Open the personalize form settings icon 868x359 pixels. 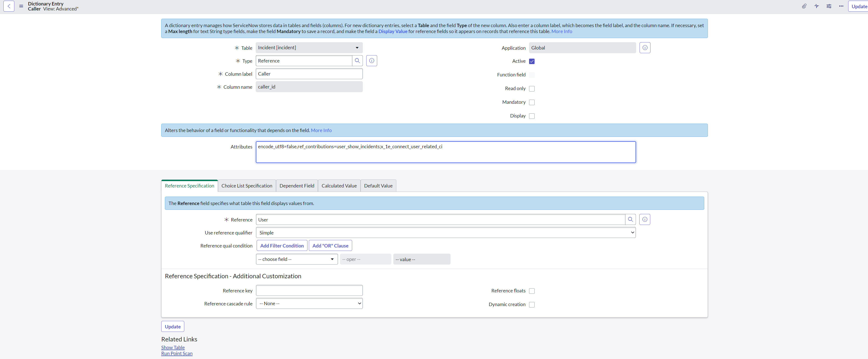click(829, 6)
